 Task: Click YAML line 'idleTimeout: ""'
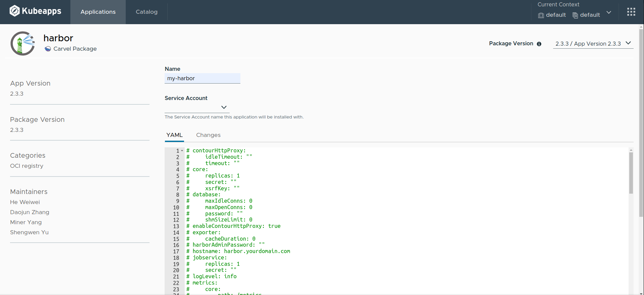[x=229, y=157]
